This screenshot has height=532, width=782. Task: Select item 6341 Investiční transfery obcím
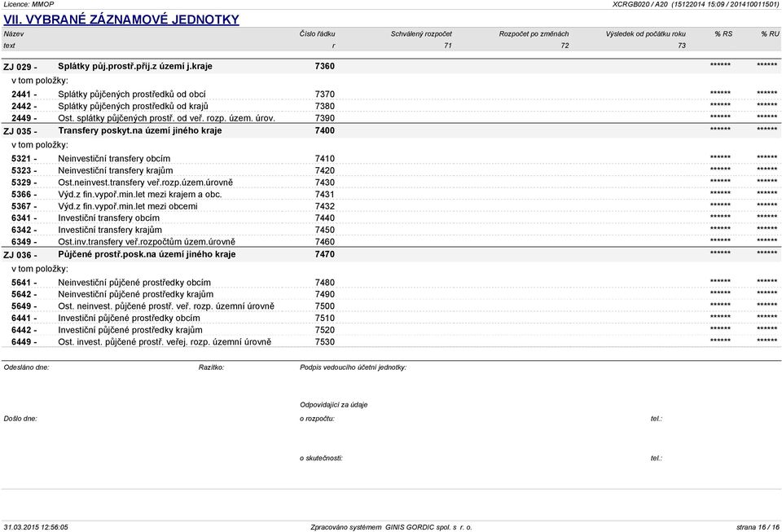click(x=391, y=218)
